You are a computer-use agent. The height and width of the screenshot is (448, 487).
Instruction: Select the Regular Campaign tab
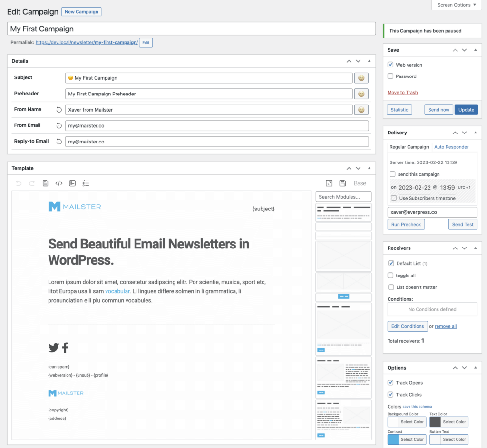click(x=409, y=147)
